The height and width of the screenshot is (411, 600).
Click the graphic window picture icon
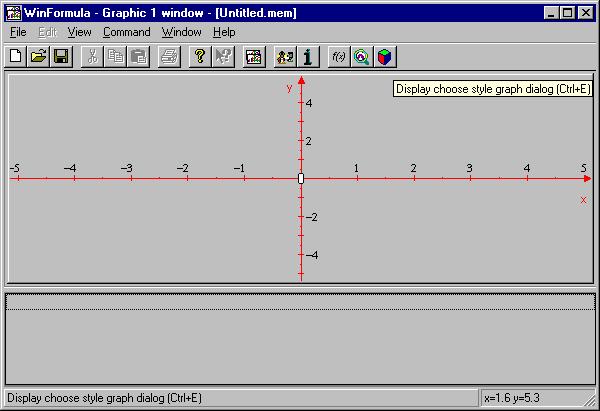click(x=254, y=57)
